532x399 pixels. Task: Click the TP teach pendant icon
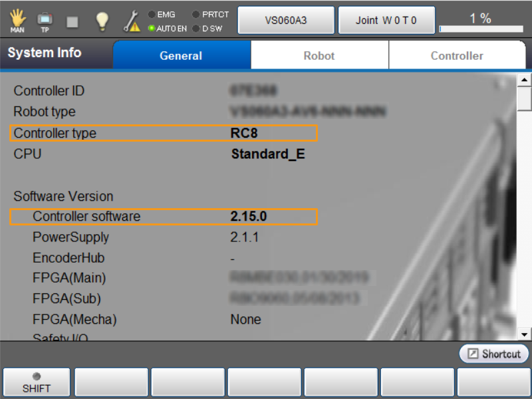(x=45, y=22)
